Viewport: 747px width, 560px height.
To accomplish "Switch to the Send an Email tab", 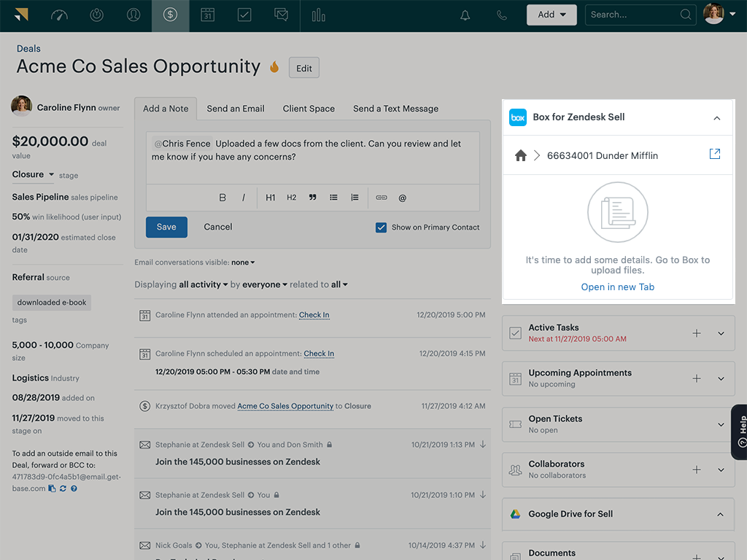I will pos(235,108).
